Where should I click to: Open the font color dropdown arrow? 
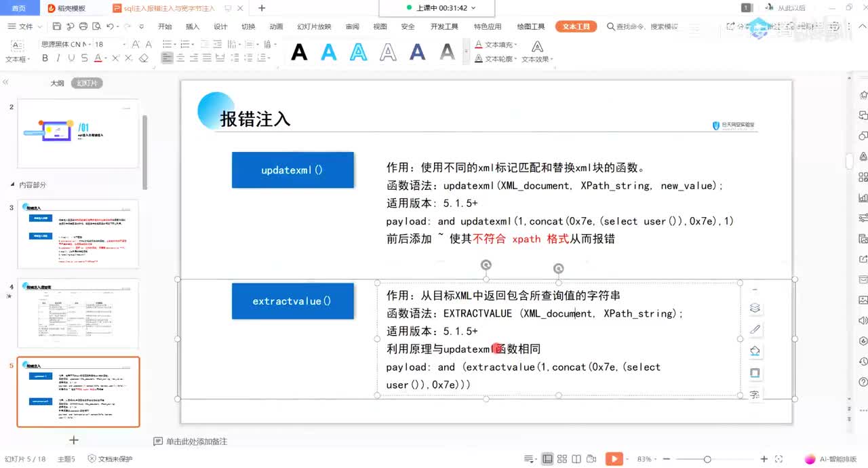click(x=106, y=58)
